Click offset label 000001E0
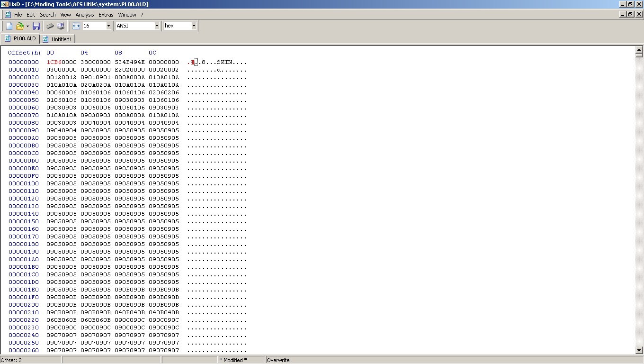The image size is (644, 364). point(24,290)
